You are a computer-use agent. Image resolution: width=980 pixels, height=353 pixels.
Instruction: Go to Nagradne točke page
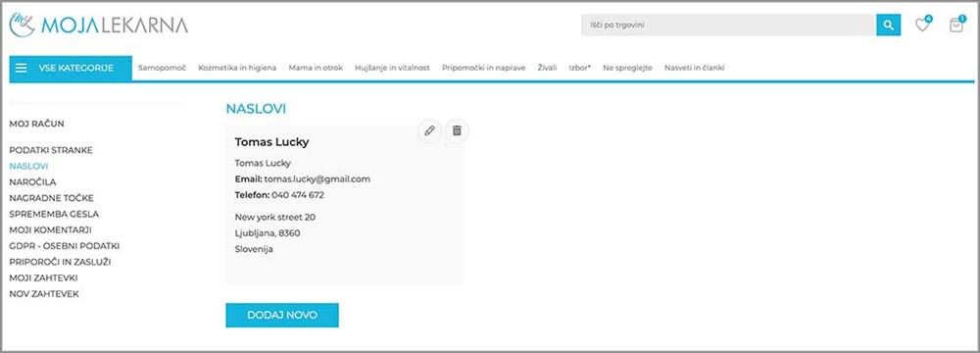(51, 198)
